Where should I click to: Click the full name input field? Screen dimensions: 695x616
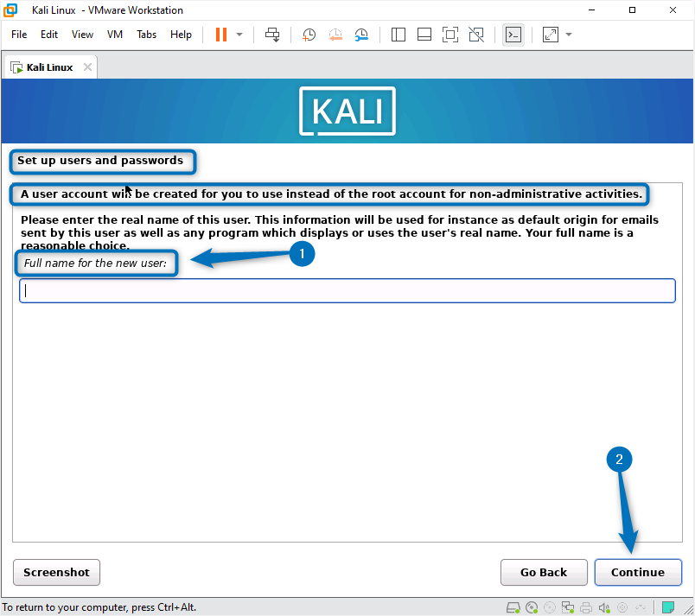pos(346,290)
